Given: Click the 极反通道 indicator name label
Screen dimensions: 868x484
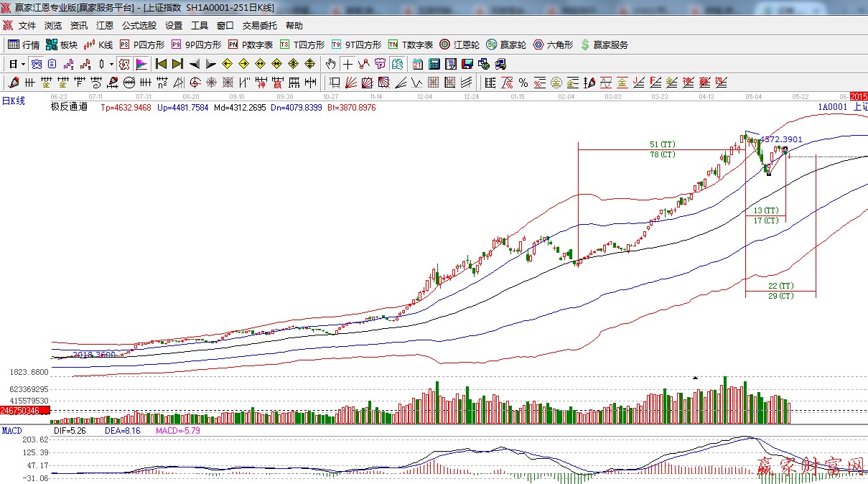Looking at the screenshot, I should pos(69,107).
